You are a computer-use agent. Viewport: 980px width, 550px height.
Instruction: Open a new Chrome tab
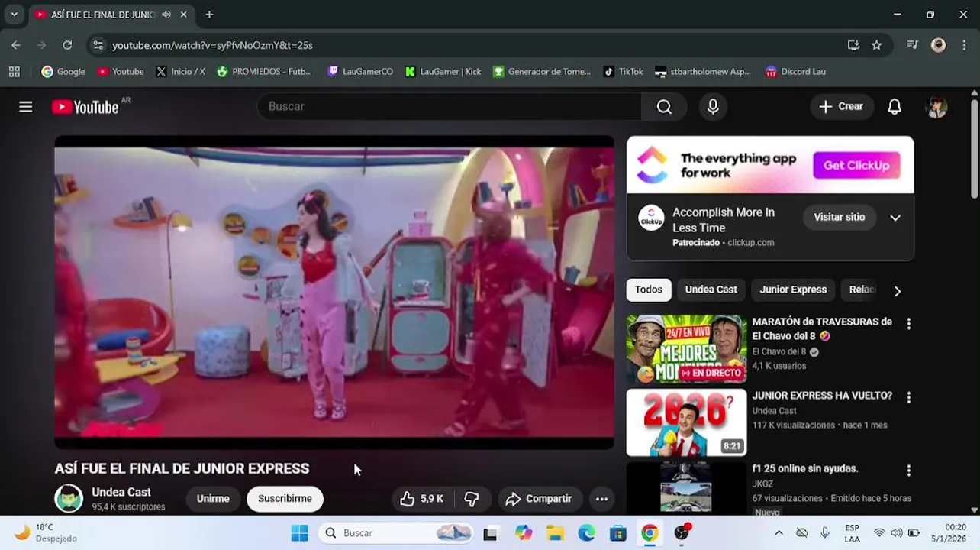(209, 14)
